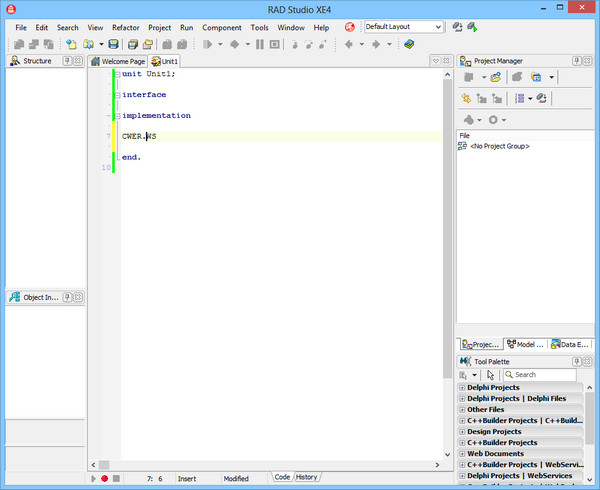Viewport: 600px width, 490px height.
Task: Click the Save Desktop layout icon
Action: coord(457,27)
